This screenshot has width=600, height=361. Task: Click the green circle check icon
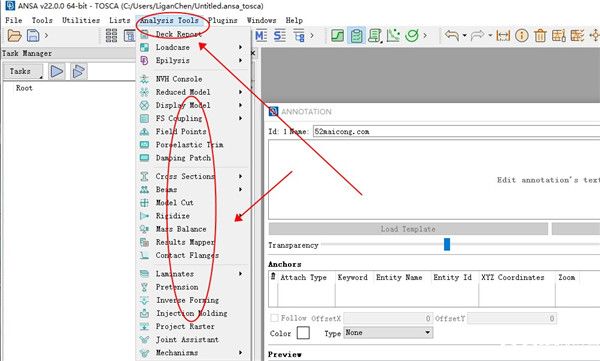tap(412, 36)
